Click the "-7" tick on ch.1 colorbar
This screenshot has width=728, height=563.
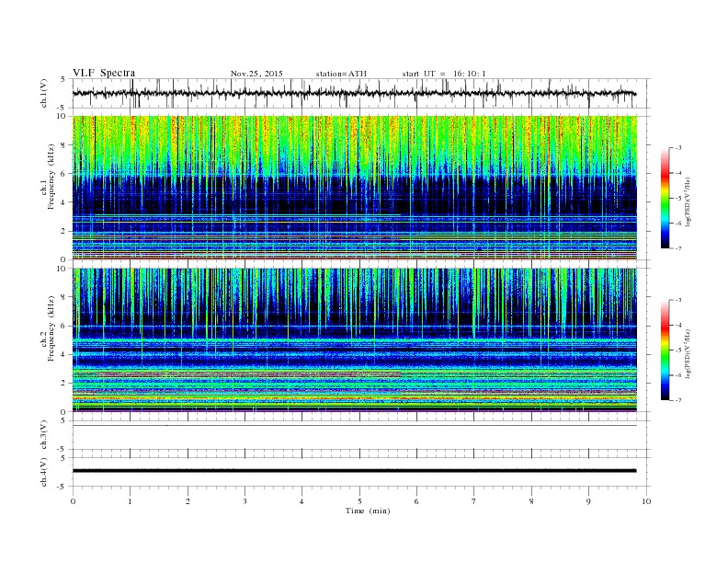click(678, 248)
